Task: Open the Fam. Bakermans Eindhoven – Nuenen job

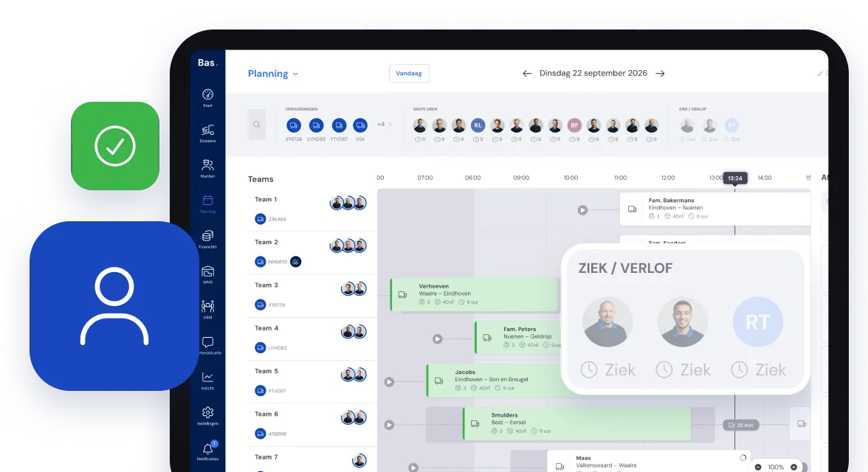Action: pos(715,209)
